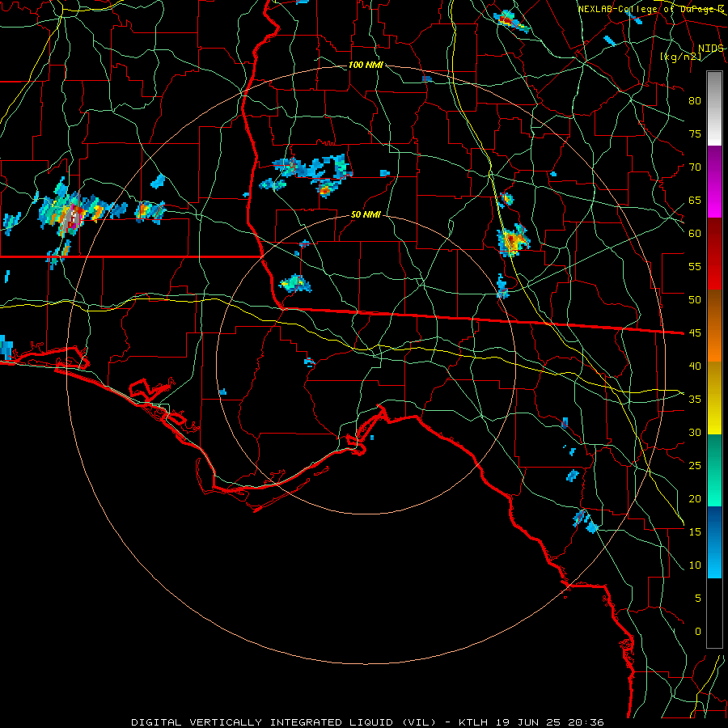Click the 20 value on the VIL scale
Image resolution: width=728 pixels, height=728 pixels.
[x=695, y=499]
